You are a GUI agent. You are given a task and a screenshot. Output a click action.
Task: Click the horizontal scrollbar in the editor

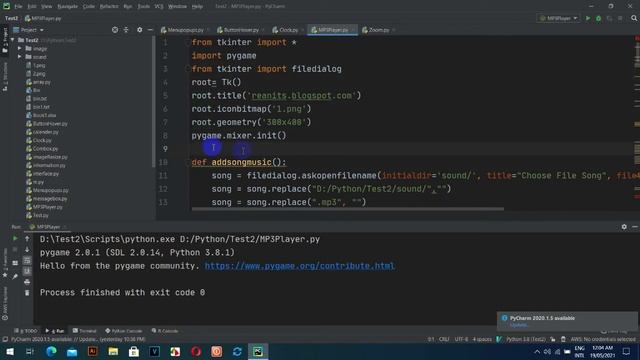tap(348, 209)
